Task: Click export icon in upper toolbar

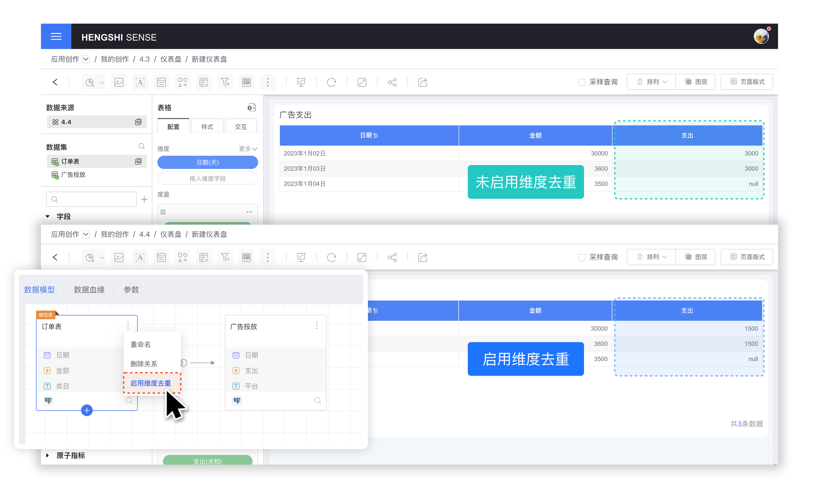Action: coord(423,82)
